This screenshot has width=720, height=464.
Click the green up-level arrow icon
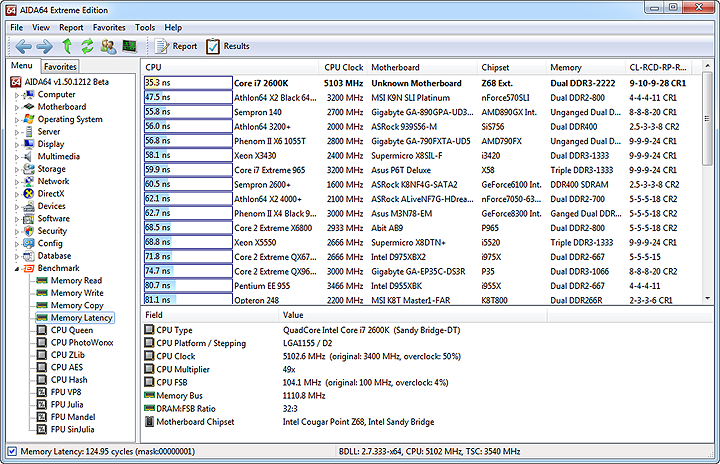tap(67, 46)
